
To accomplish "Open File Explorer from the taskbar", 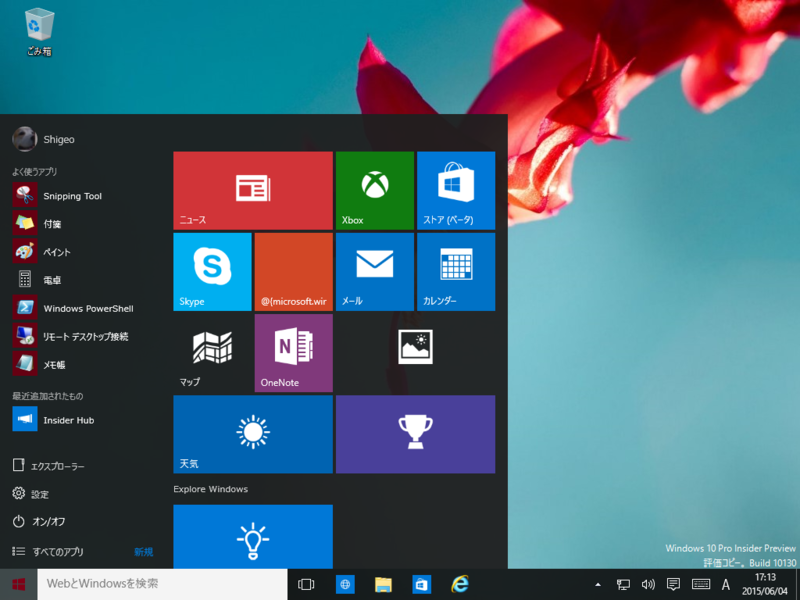I will [x=383, y=584].
